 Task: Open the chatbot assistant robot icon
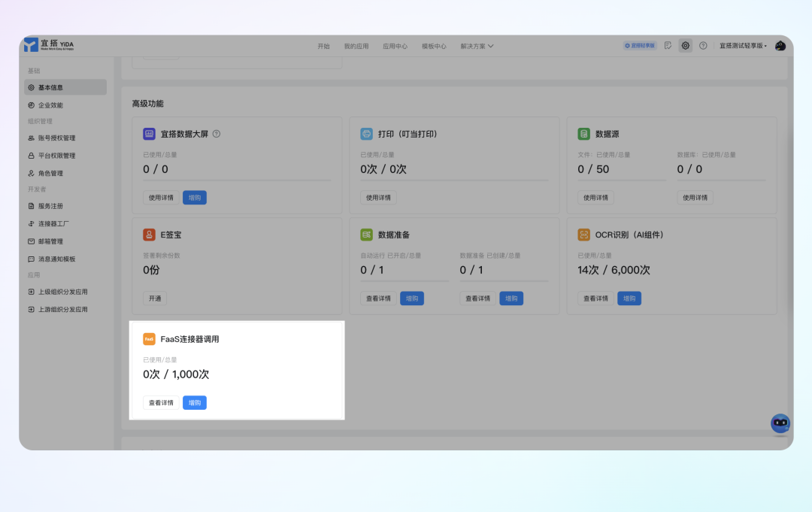click(x=780, y=423)
